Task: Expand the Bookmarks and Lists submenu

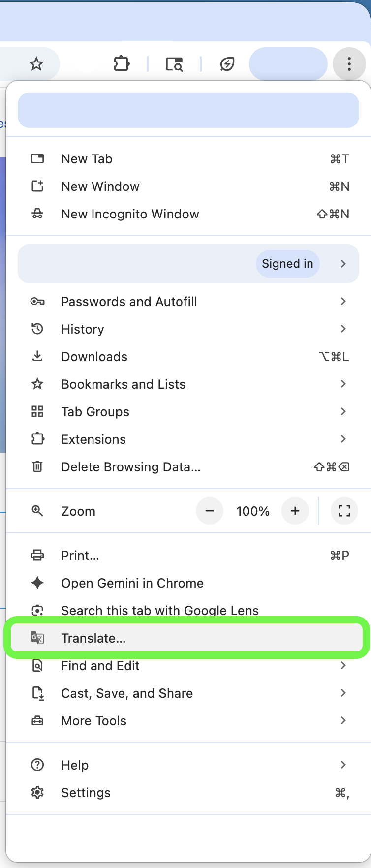Action: [343, 384]
